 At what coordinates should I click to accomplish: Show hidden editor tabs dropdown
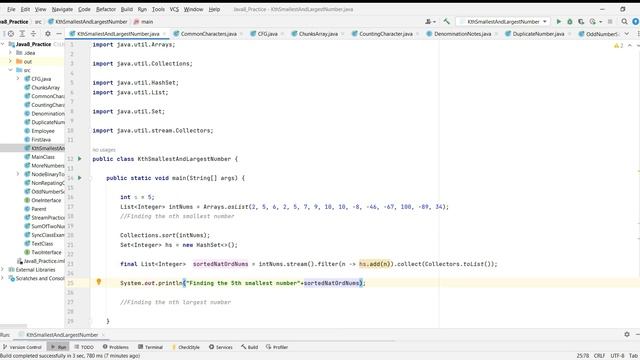coord(627,34)
